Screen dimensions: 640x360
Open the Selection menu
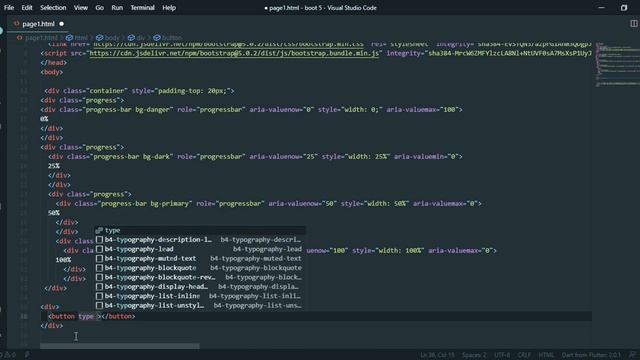click(53, 8)
